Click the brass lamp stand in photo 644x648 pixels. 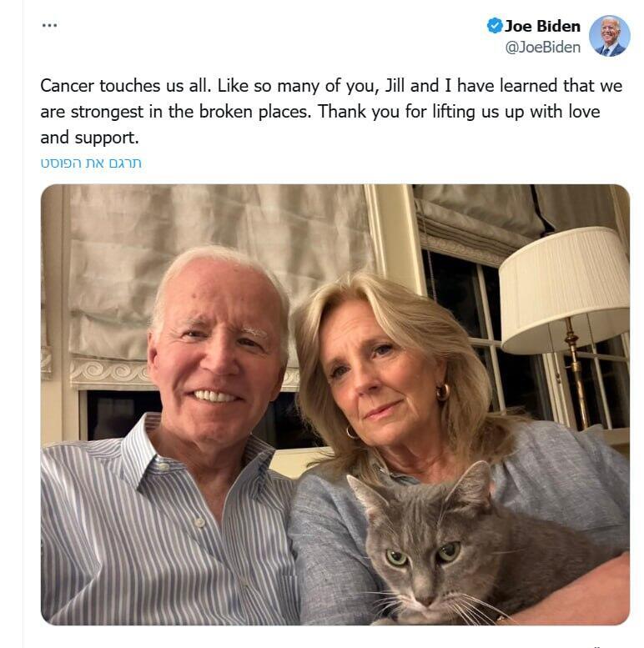tap(578, 372)
